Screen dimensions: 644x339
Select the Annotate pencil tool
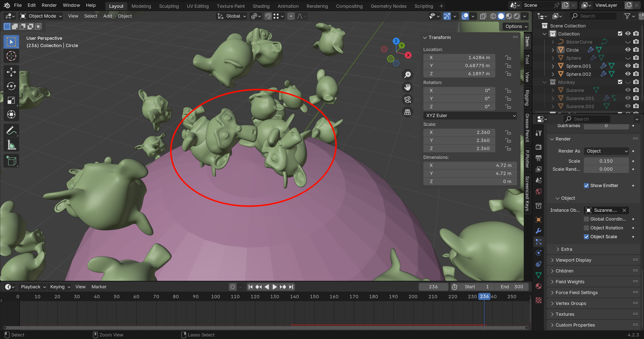(11, 131)
